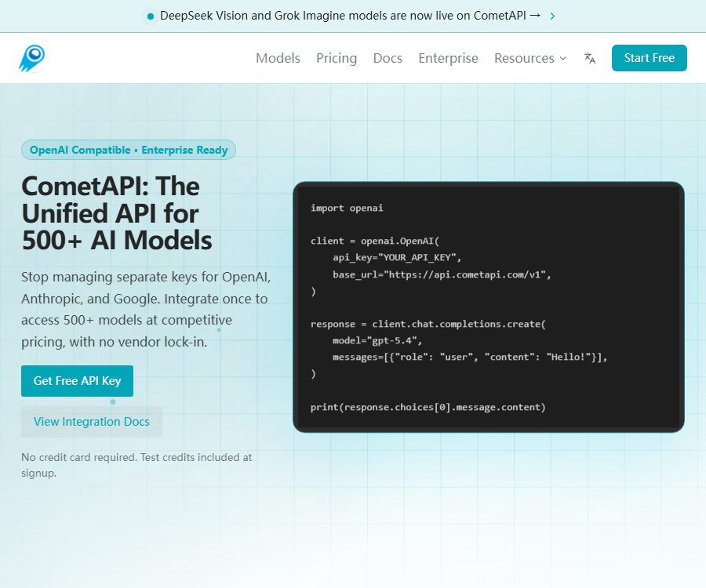Select the Enterprise nav item
Viewport: 706px width, 588px height.
(448, 58)
